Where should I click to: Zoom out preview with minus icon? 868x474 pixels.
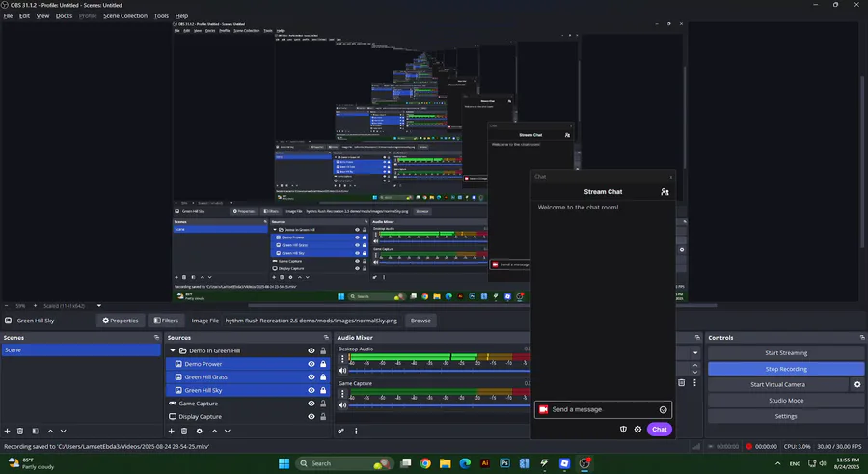click(x=6, y=305)
